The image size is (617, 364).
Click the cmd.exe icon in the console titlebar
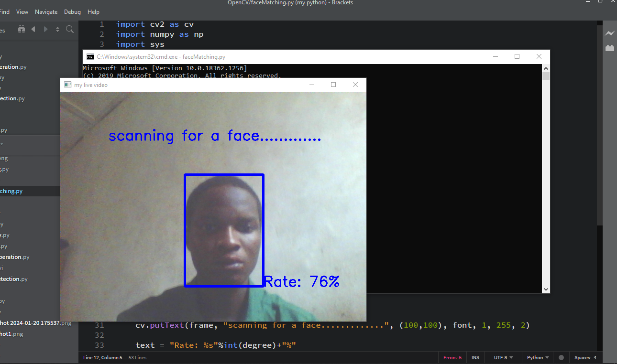pyautogui.click(x=91, y=56)
